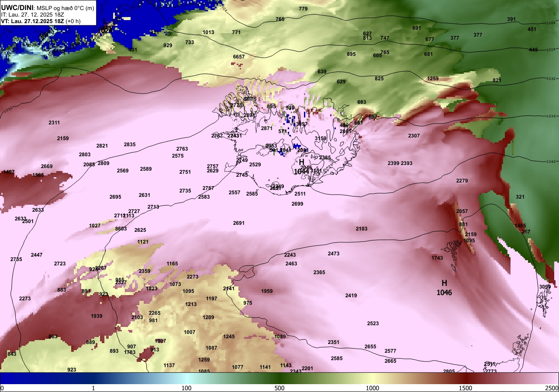The height and width of the screenshot is (392, 559).
Task: Click the '1000' label on the color scale
Action: click(373, 388)
